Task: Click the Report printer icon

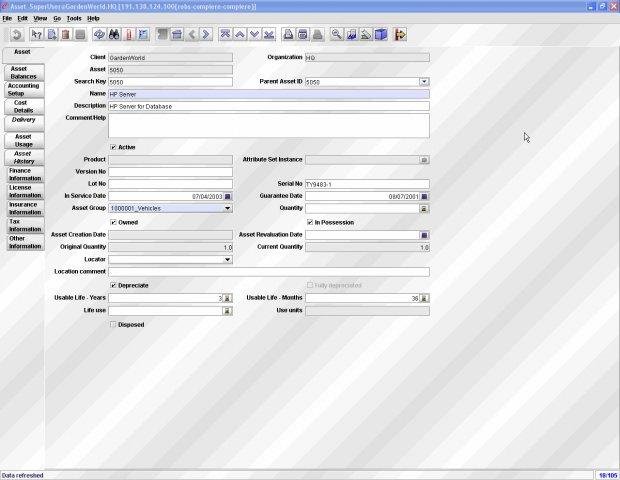Action: click(x=289, y=34)
